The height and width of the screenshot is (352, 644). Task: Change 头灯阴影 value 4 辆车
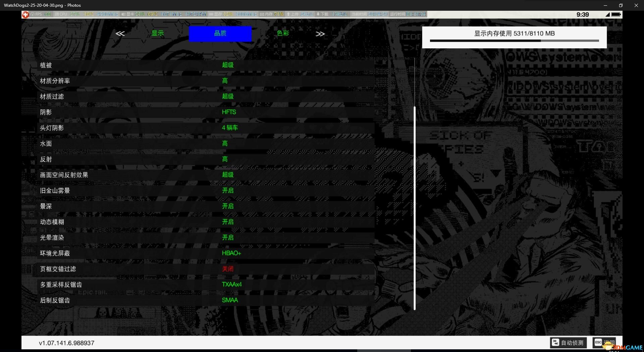[230, 128]
